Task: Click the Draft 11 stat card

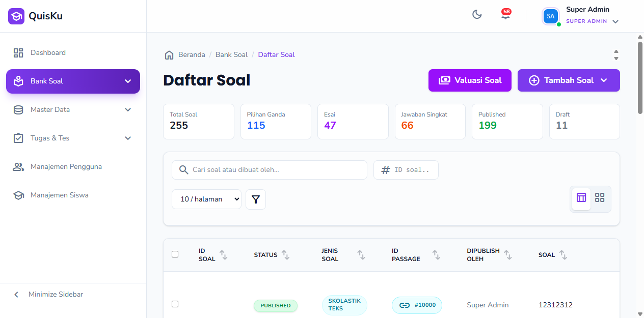Action: tap(584, 122)
